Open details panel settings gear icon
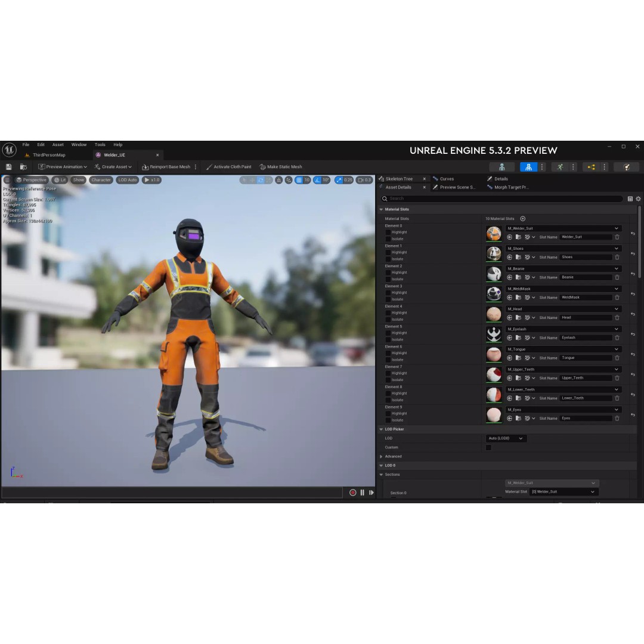The image size is (644, 644). 638,199
